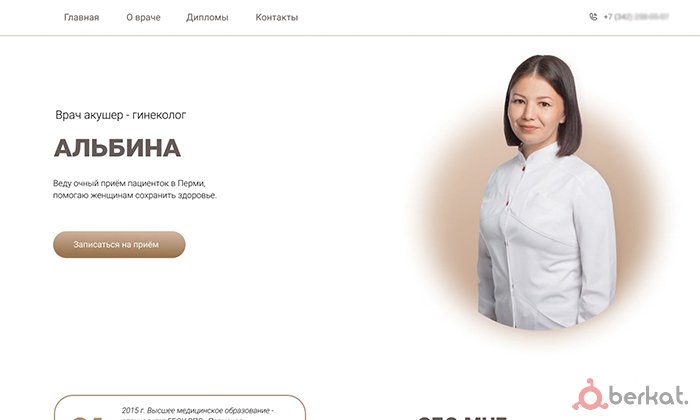Click the partially visible heading at bottom right
Screen dimensions: 700x420
pos(462,418)
